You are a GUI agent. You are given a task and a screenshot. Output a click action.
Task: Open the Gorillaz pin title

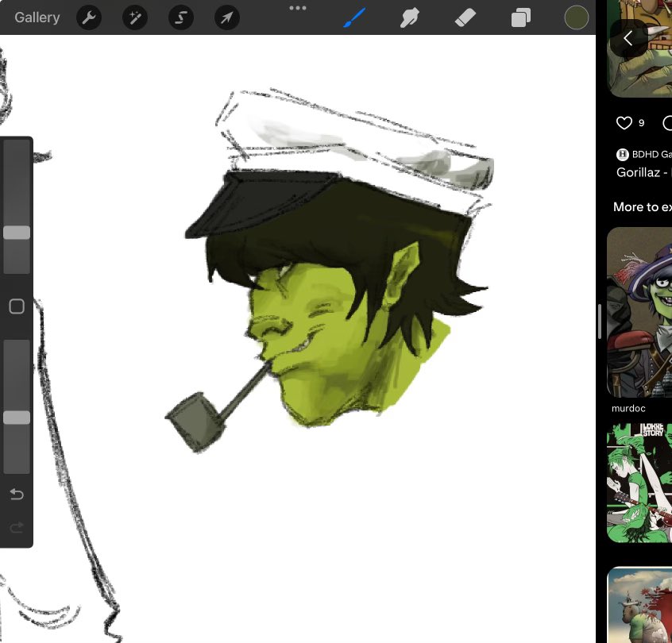click(644, 172)
